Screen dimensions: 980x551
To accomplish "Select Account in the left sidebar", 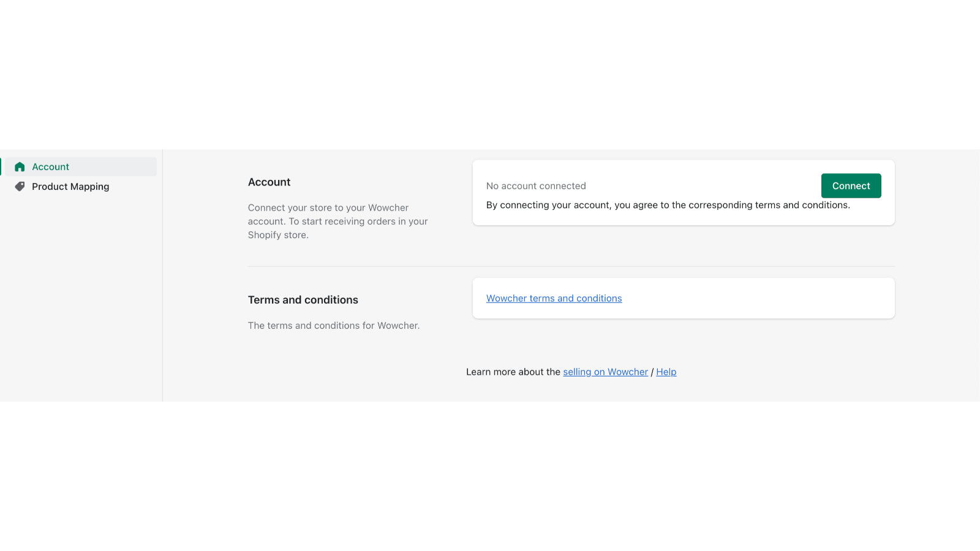I will pyautogui.click(x=50, y=166).
